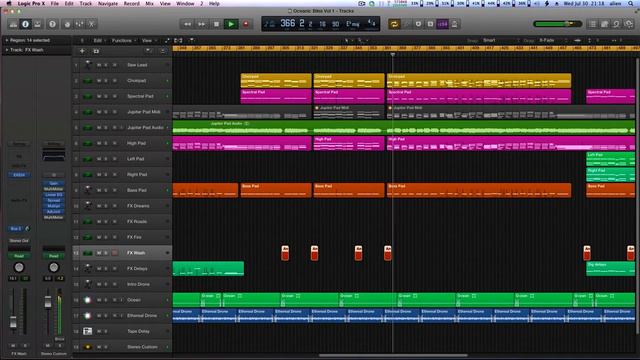The width and height of the screenshot is (640, 360).
Task: Mute the Saw Lead track
Action: click(x=99, y=65)
